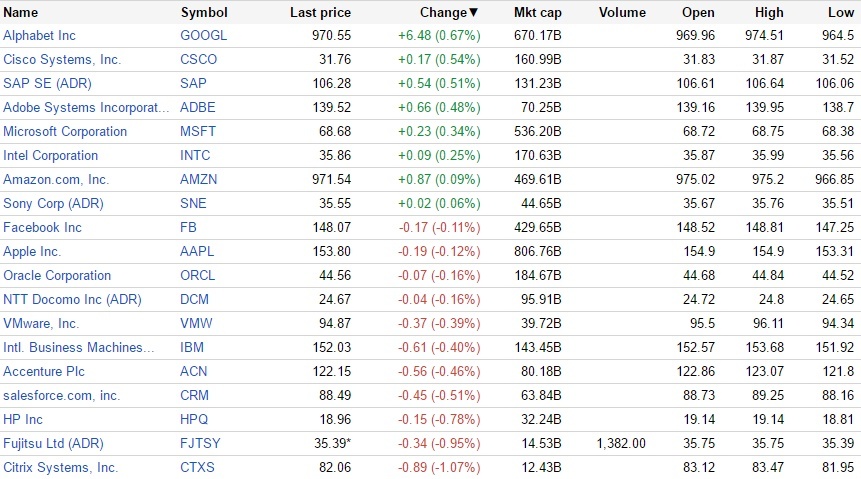Open the Facebook Inc company page
Screen dimensions: 861x479
[x=42, y=228]
